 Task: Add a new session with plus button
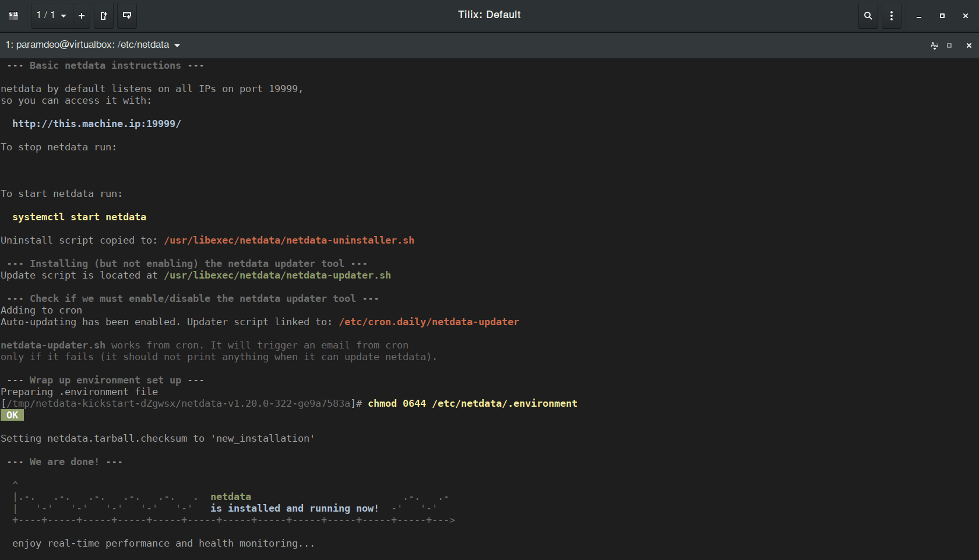[x=82, y=16]
